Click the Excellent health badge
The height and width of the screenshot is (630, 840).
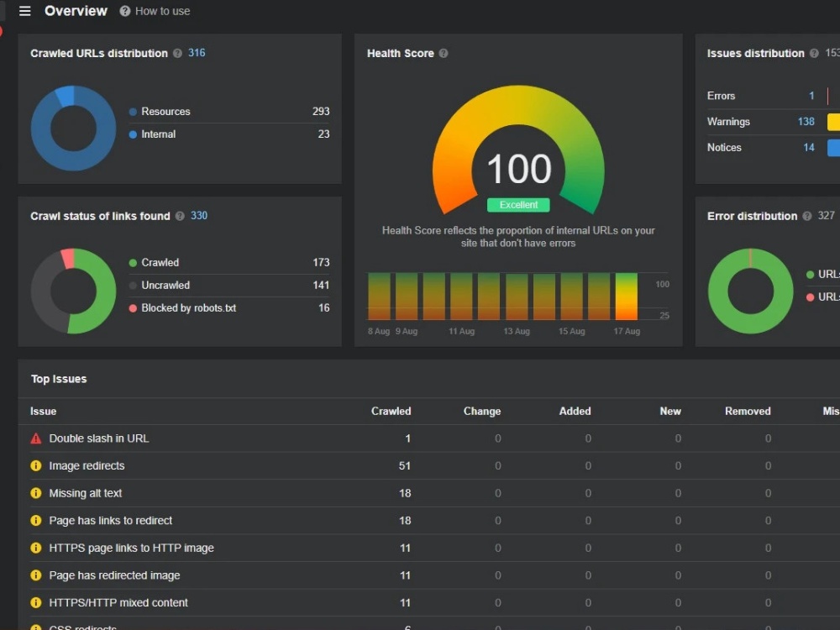click(x=518, y=205)
